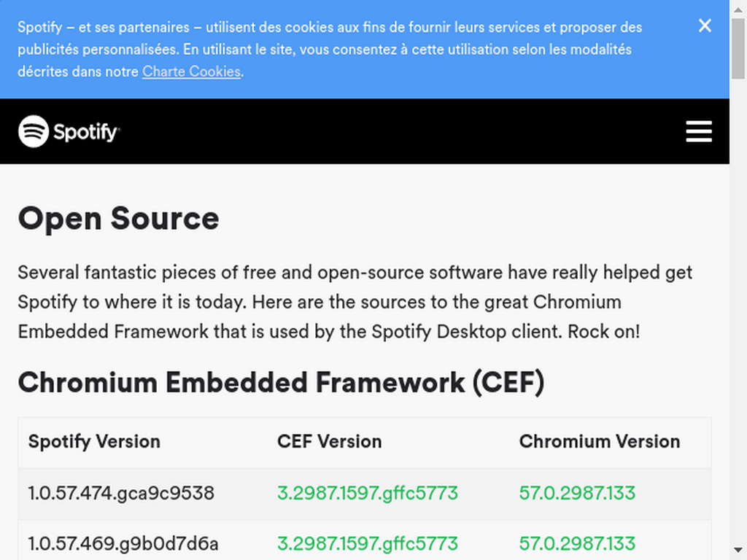Click the empty scrollbar track below the thumb
The width and height of the screenshot is (747, 560).
click(x=738, y=309)
